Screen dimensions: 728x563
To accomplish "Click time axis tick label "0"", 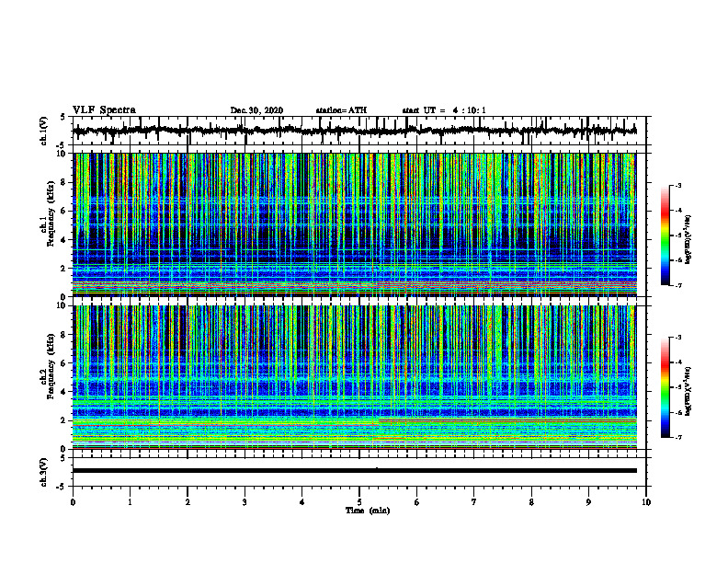I will (73, 502).
